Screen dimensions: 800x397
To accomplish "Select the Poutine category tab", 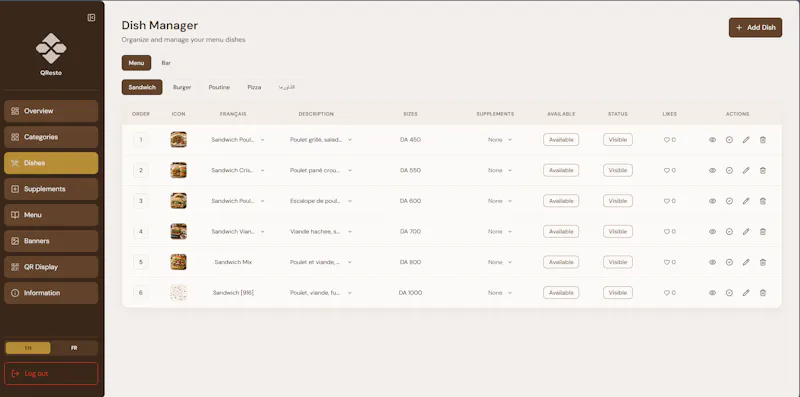I will [219, 87].
